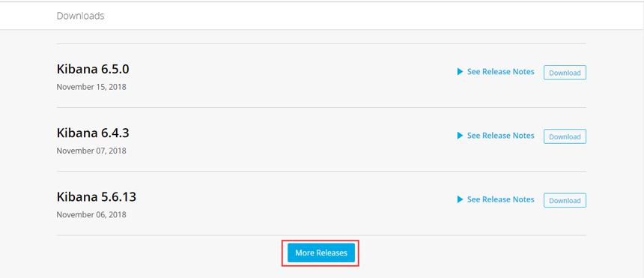The width and height of the screenshot is (644, 278).
Task: Open See Release Notes for Kibana 6.4.3
Action: [x=501, y=136]
